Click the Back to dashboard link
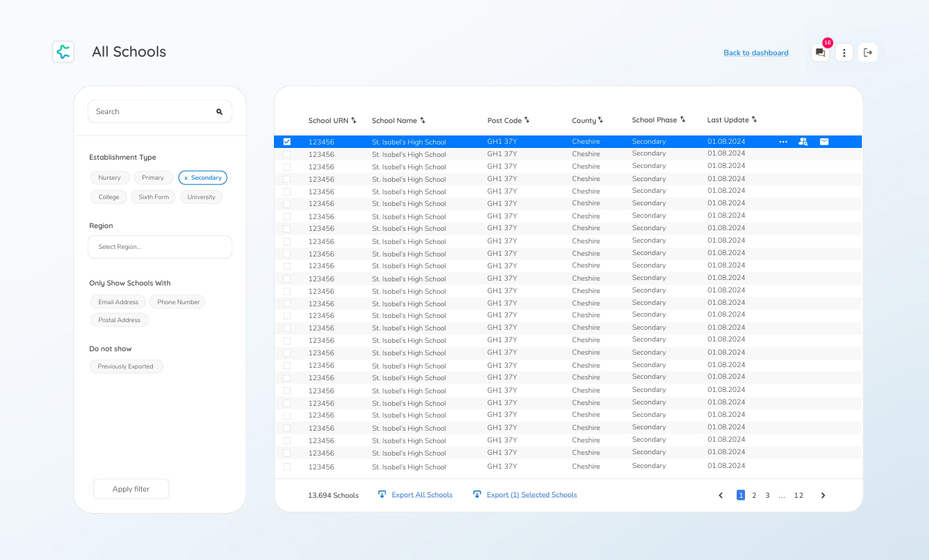The height and width of the screenshot is (560, 929). pos(755,53)
